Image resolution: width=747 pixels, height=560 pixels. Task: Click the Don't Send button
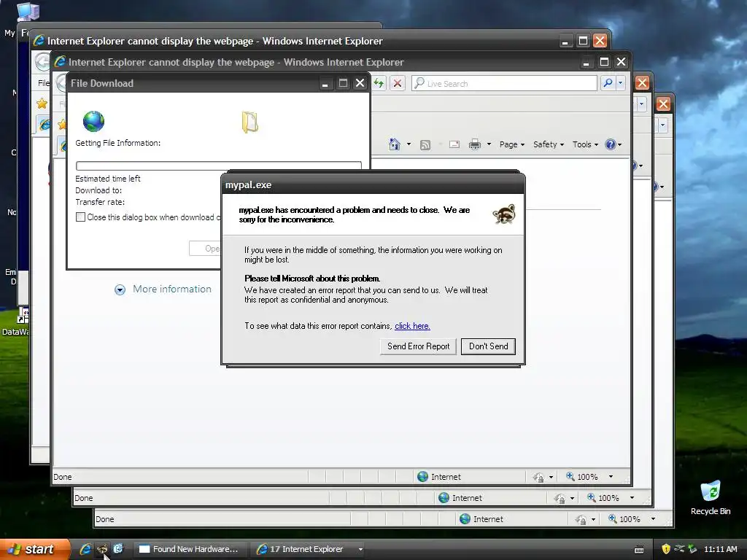pos(488,346)
